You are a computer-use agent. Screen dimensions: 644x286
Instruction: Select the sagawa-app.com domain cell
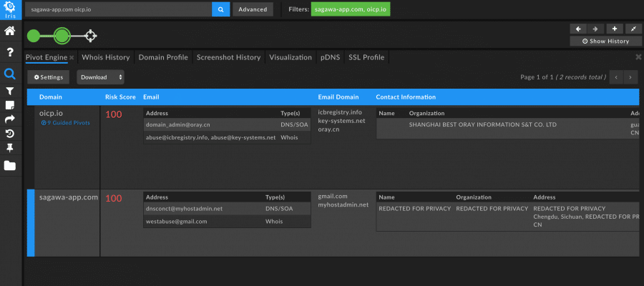pos(69,197)
